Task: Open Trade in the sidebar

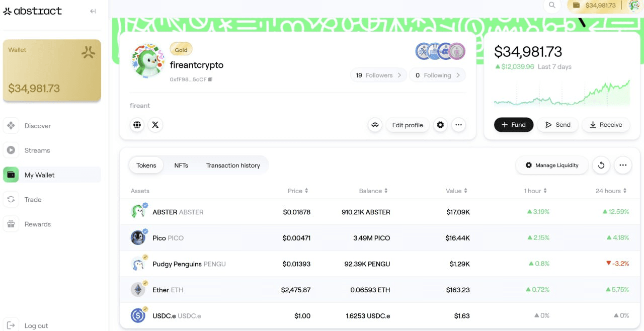Action: point(52,200)
